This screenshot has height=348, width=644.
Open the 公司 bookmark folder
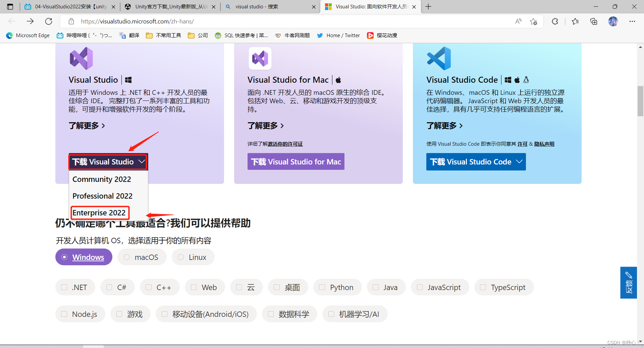click(x=198, y=35)
